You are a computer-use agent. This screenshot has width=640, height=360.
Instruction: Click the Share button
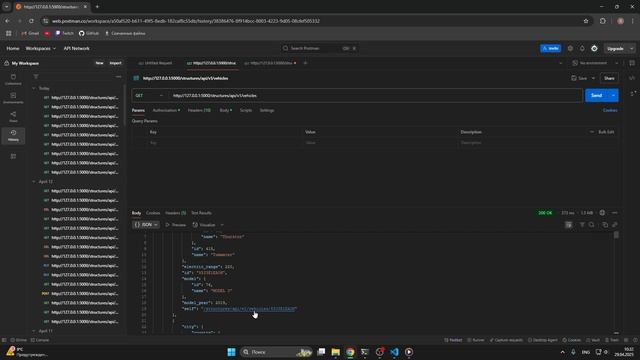(x=609, y=78)
